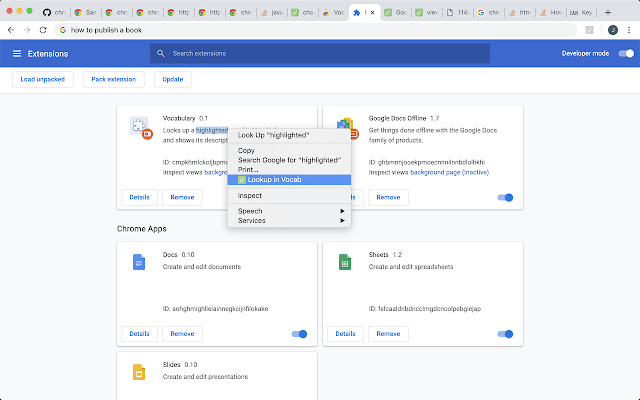Image resolution: width=640 pixels, height=400 pixels.
Task: Toggle off the Docs app
Action: point(299,334)
